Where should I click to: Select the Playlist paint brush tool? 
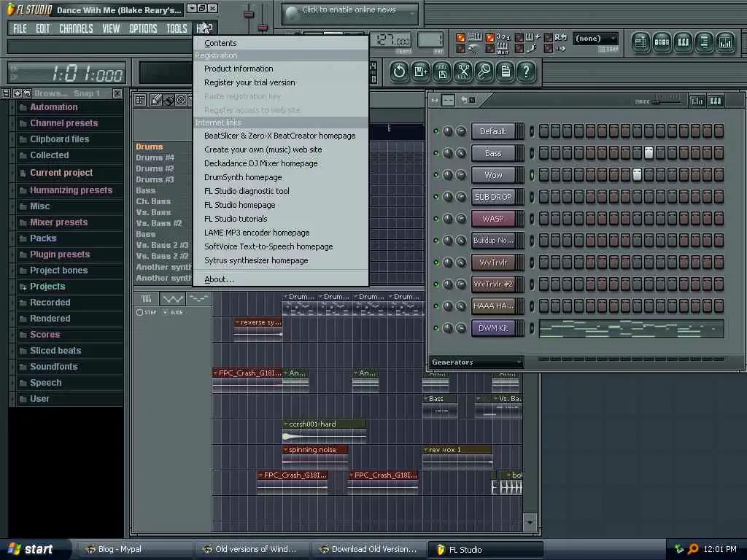[169, 100]
